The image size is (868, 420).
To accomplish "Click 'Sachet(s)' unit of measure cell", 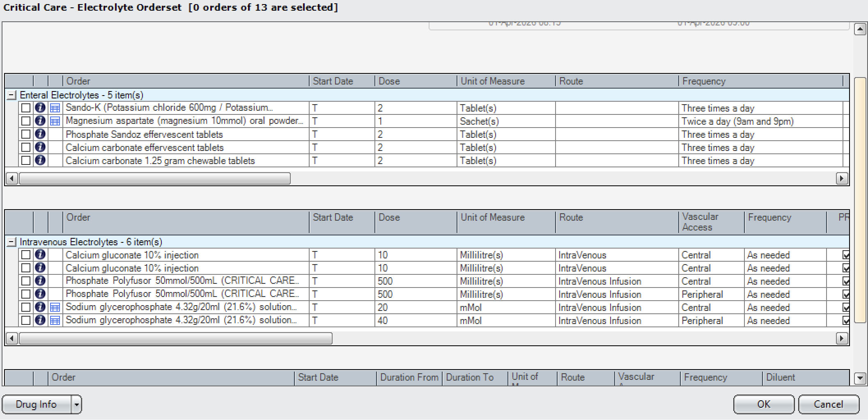I will tap(506, 121).
